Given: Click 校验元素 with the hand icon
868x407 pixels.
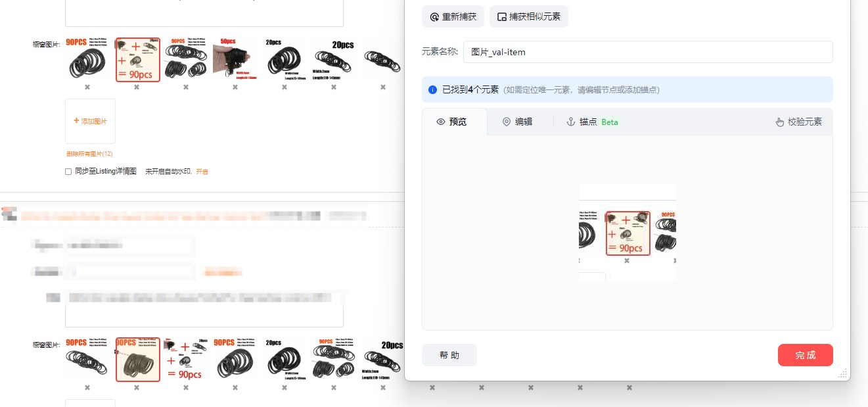Looking at the screenshot, I should (798, 122).
